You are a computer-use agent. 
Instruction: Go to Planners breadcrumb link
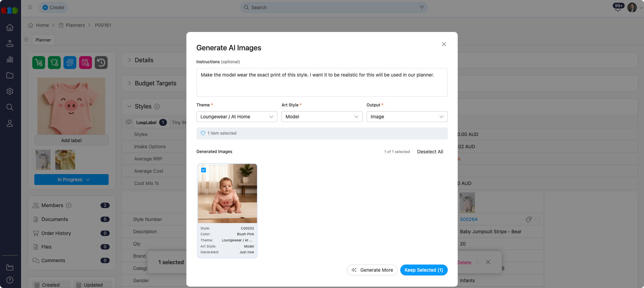click(72, 25)
